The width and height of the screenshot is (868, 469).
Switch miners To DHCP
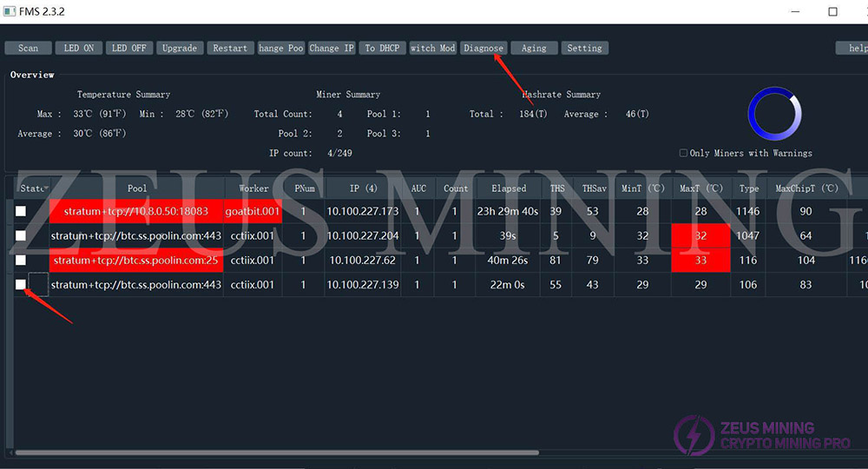382,48
